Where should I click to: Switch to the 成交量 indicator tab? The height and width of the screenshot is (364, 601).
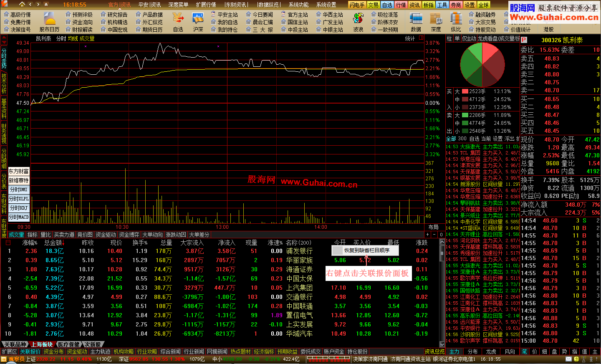[17, 235]
